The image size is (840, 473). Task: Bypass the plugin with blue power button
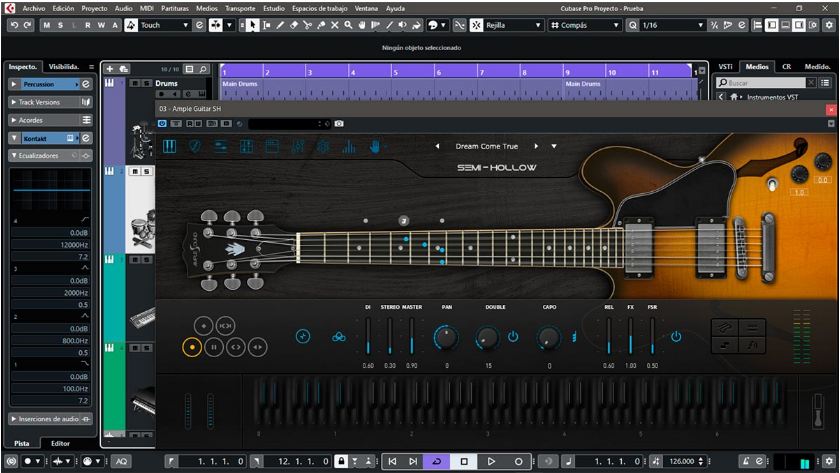click(162, 124)
